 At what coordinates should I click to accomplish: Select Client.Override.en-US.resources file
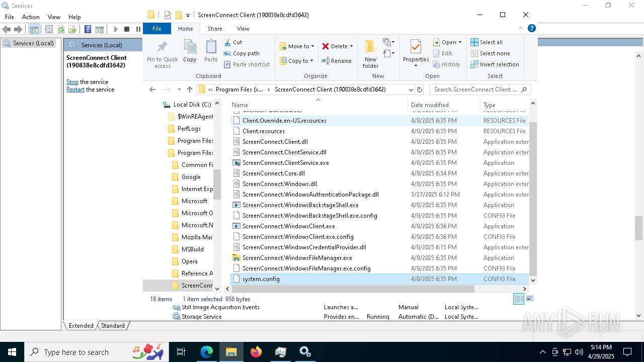380,121
